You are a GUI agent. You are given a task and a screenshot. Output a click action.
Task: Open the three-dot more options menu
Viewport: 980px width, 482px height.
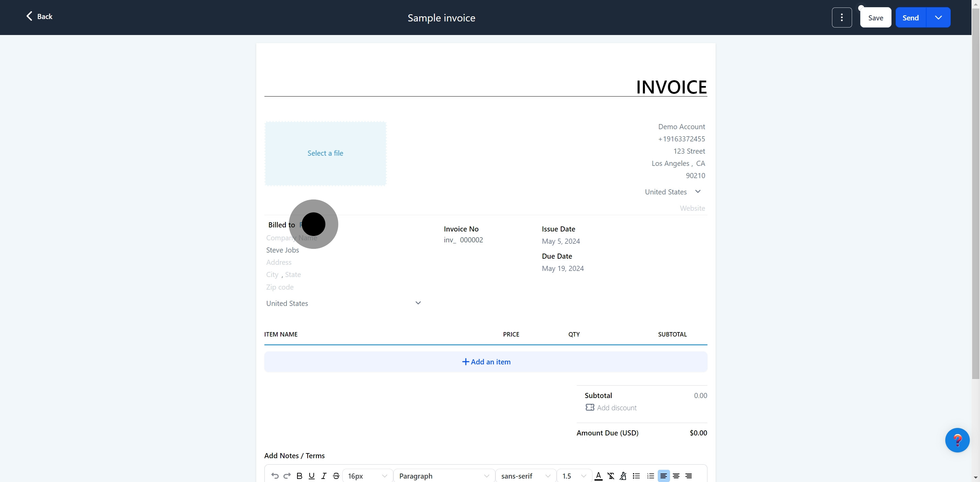[842, 17]
